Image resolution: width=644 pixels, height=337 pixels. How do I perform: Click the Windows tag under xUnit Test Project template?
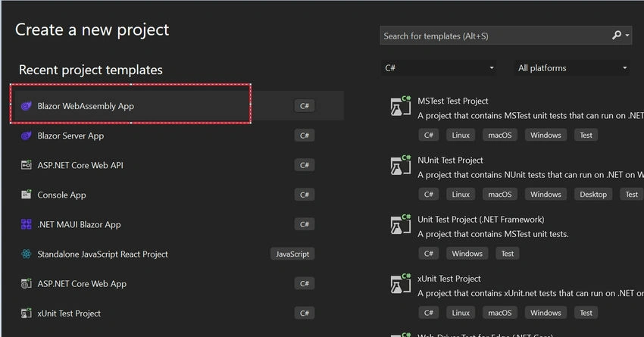(x=546, y=313)
